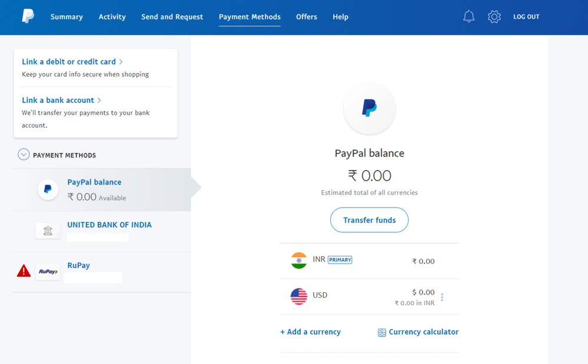588x364 pixels.
Task: Click the USD $ 0.00 amount
Action: coord(423,292)
